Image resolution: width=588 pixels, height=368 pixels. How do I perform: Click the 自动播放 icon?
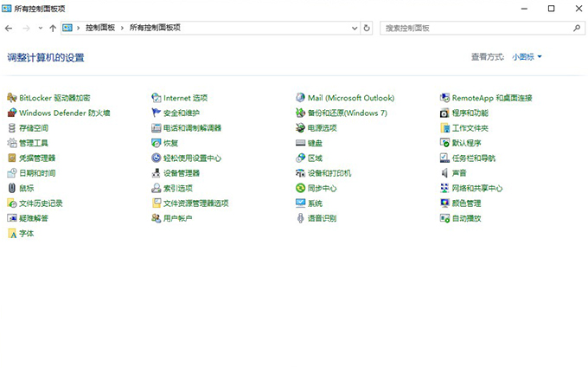(x=444, y=218)
